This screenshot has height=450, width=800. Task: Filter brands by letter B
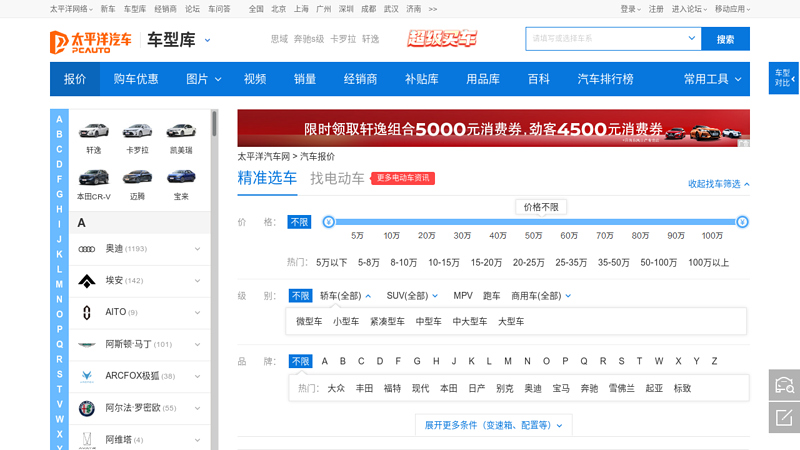343,361
